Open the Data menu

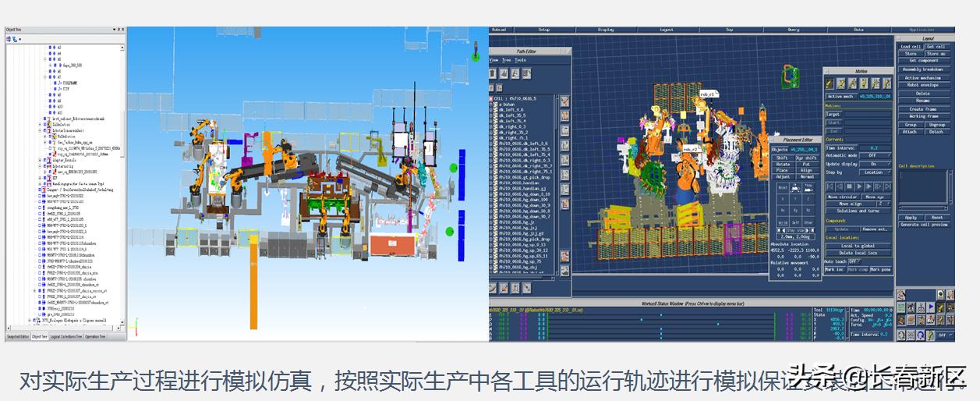[858, 30]
